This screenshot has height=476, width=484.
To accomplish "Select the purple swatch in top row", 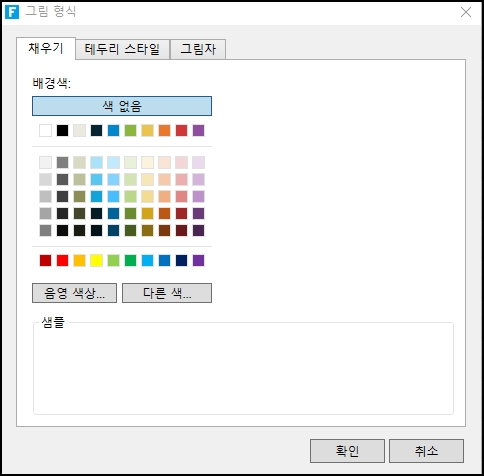I will coord(198,131).
